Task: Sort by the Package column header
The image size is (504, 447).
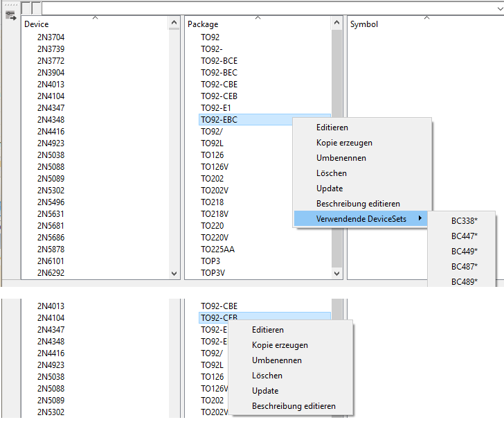Action: point(203,24)
